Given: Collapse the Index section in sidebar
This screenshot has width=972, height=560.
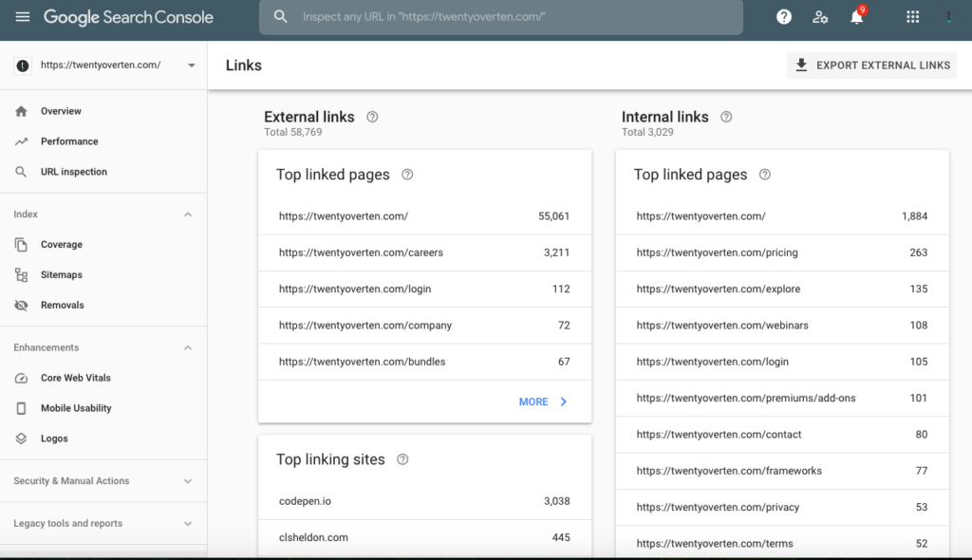Looking at the screenshot, I should click(x=189, y=214).
